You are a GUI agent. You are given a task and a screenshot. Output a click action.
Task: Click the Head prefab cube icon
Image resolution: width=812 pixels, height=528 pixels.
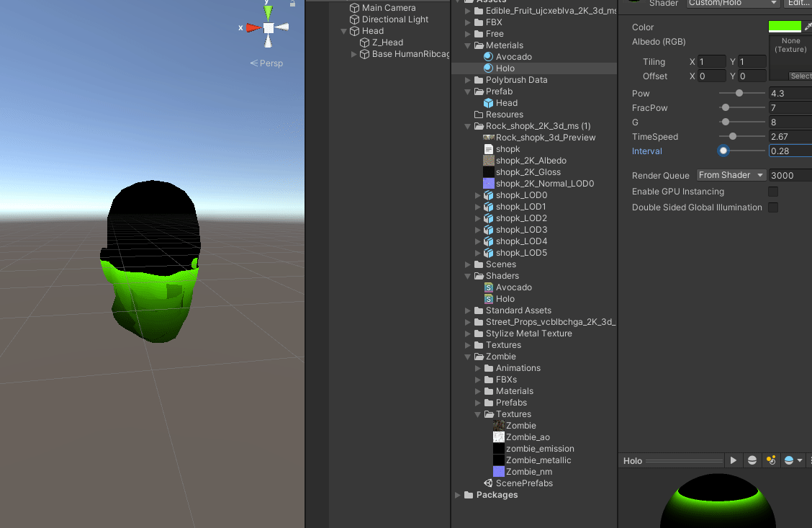(x=488, y=102)
